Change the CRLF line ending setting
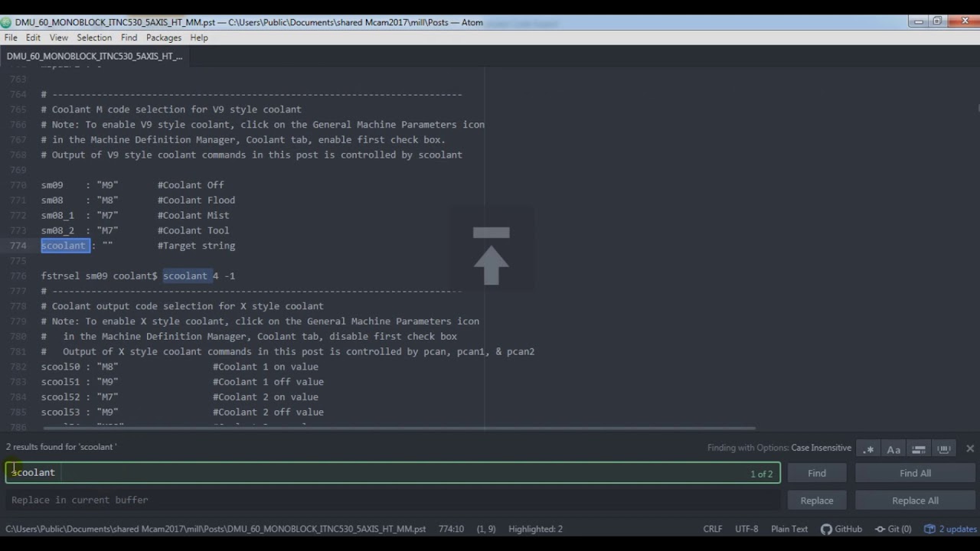980x551 pixels. pos(713,529)
